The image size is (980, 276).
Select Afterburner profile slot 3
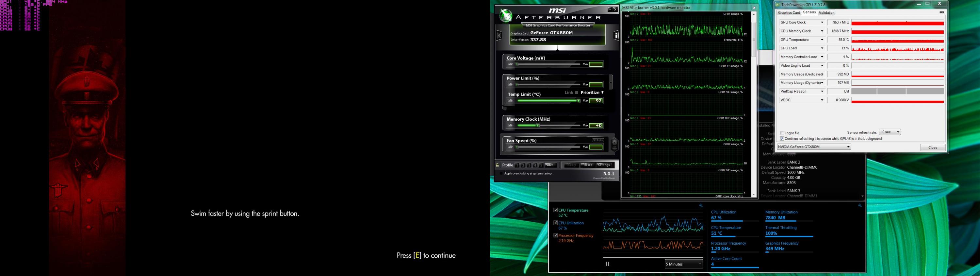tap(529, 165)
